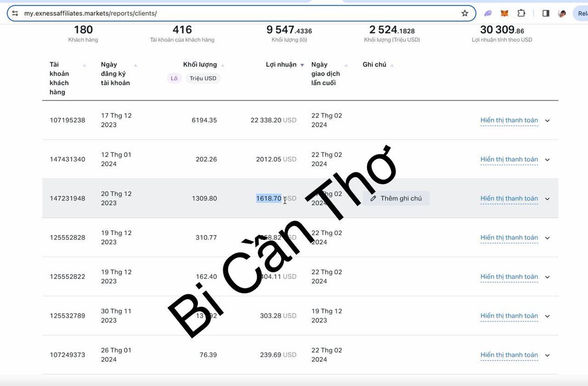Open the MetaMask extension icon
The width and height of the screenshot is (588, 386).
(x=504, y=13)
